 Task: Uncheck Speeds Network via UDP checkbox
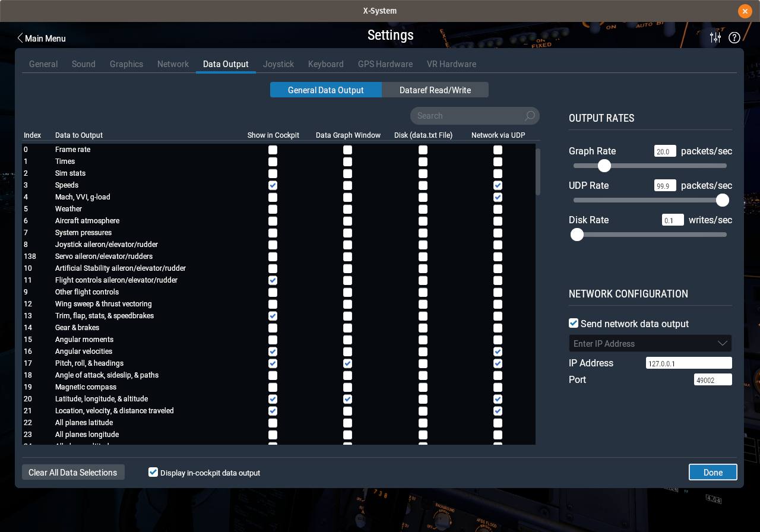[498, 185]
